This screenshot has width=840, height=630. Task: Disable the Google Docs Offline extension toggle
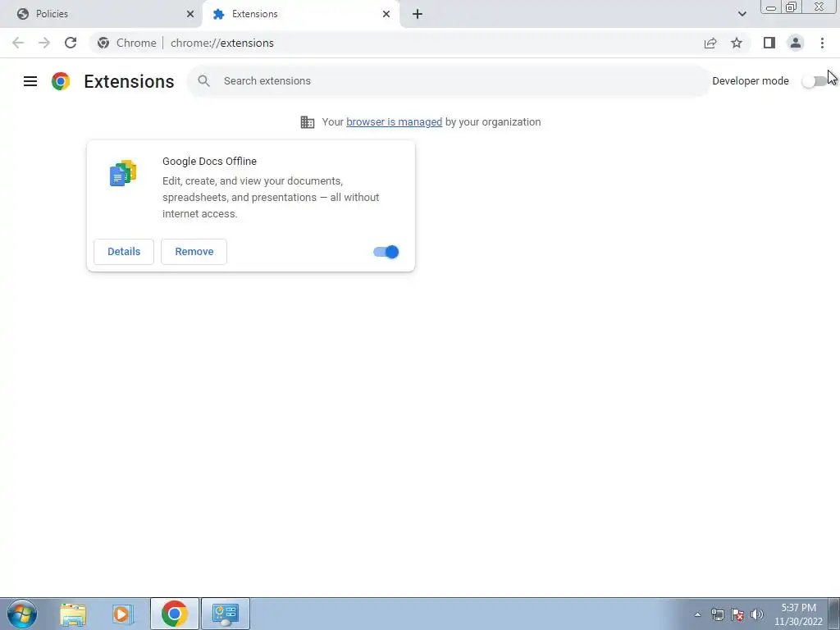pyautogui.click(x=386, y=252)
